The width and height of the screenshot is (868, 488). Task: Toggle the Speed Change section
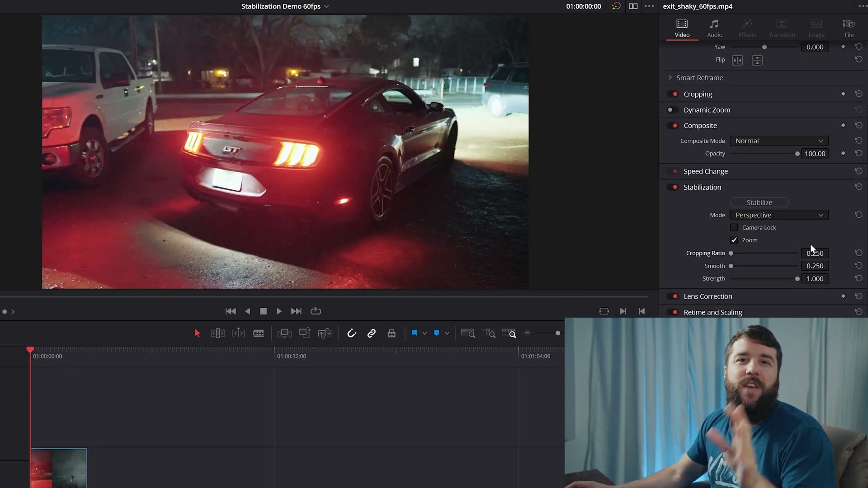click(x=673, y=171)
